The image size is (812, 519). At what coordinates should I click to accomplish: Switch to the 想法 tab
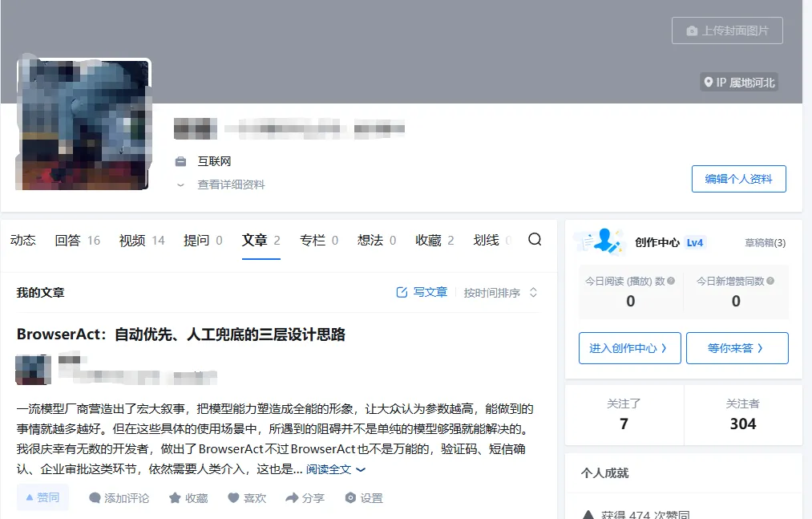[x=377, y=240]
